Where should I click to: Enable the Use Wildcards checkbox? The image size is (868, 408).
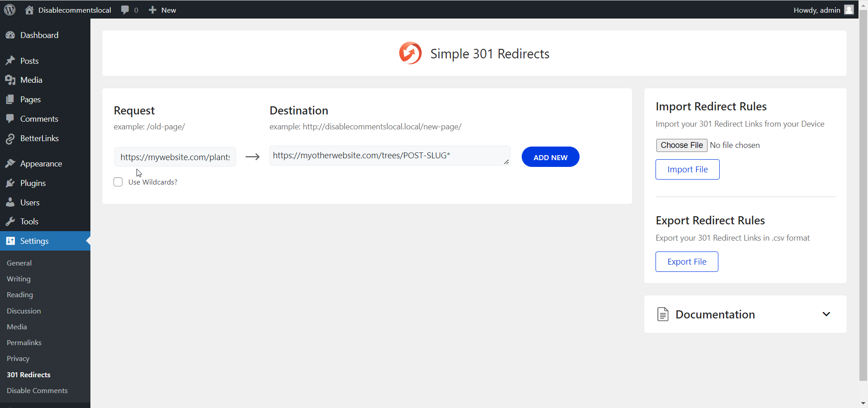[x=118, y=182]
